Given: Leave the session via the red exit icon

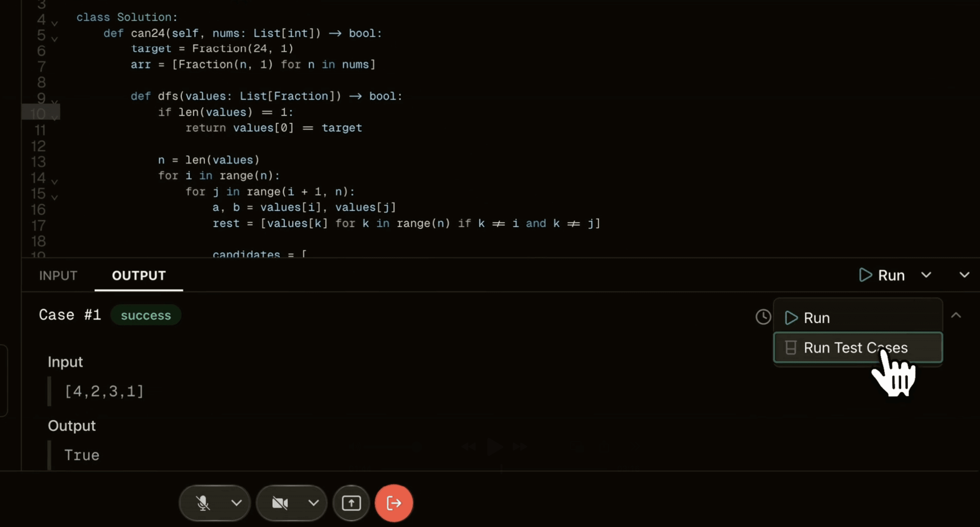Looking at the screenshot, I should click(x=394, y=503).
